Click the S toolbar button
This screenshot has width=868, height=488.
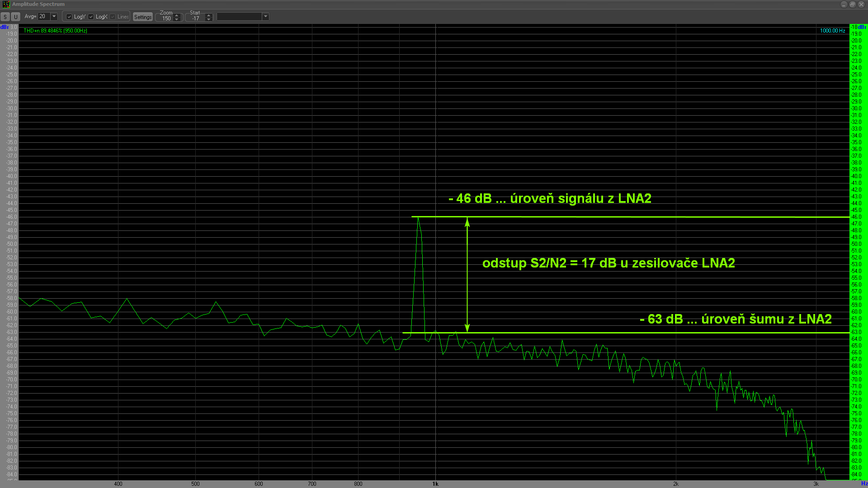(x=5, y=17)
